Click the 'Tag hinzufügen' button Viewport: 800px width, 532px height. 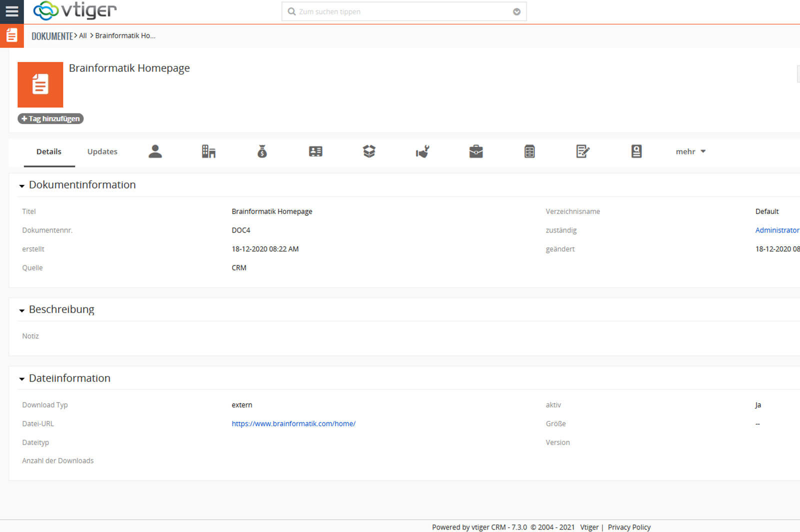click(x=50, y=118)
